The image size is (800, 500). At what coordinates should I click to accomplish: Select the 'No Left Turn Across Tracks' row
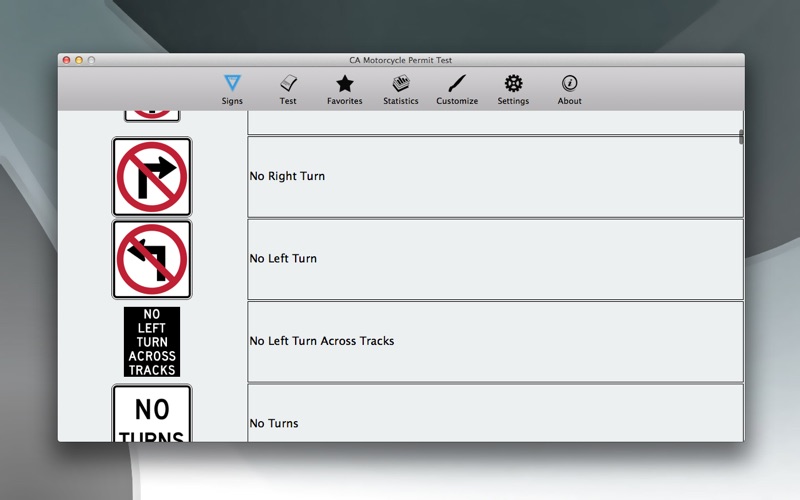(495, 342)
